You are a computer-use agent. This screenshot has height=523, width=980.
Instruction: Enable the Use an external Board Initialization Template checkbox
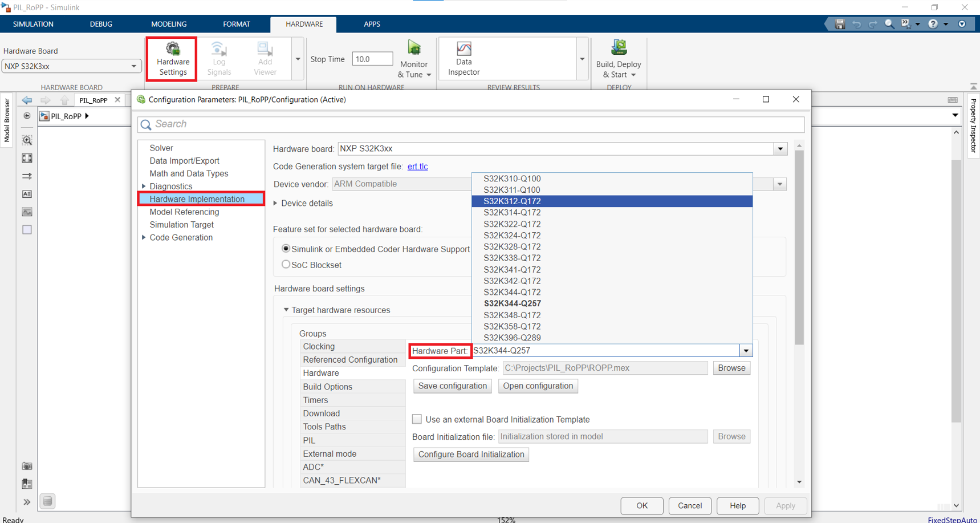(417, 419)
